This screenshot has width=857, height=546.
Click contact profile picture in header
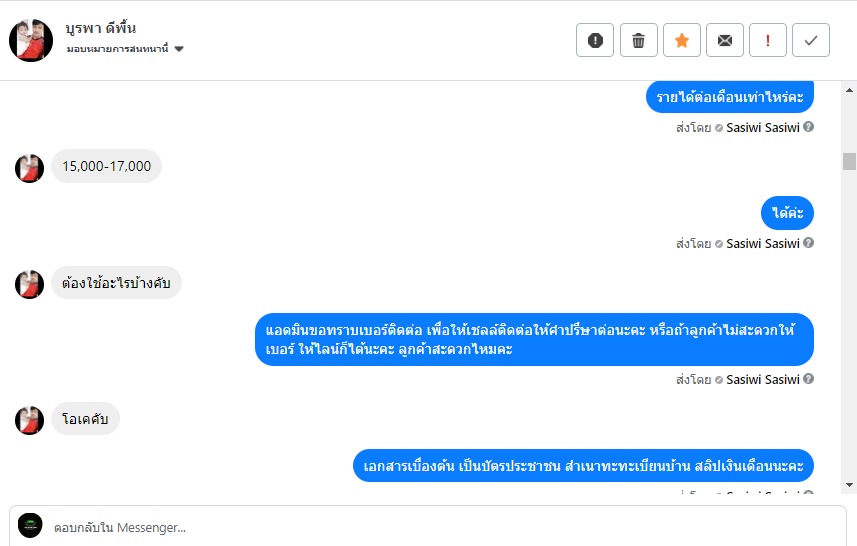coord(31,40)
